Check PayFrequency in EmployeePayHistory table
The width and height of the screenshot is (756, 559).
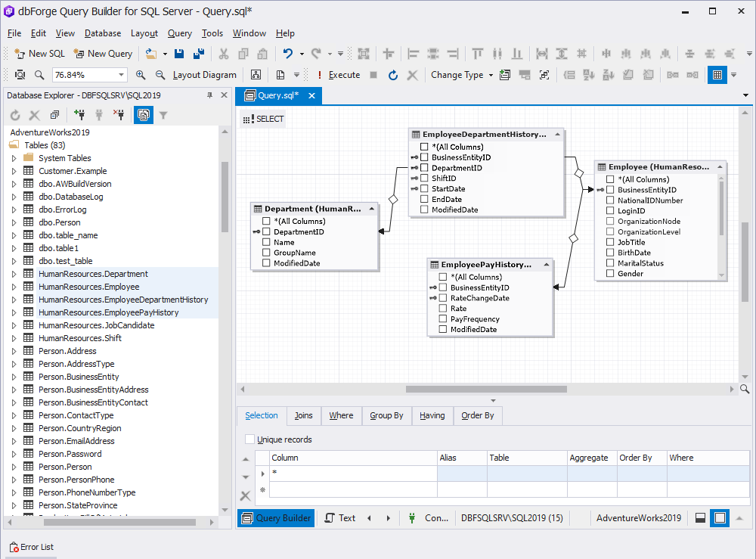coord(443,318)
